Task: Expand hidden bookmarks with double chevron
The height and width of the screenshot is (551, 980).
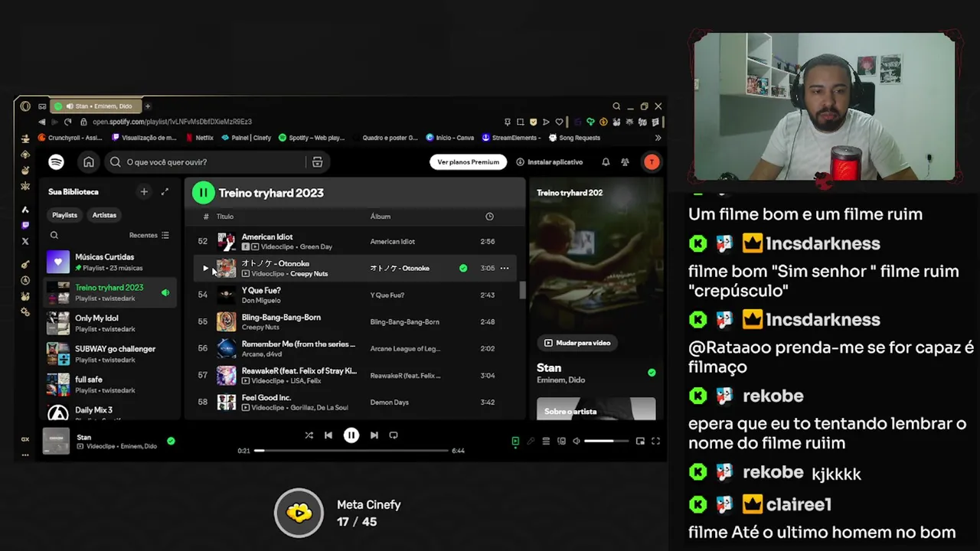Action: (658, 138)
